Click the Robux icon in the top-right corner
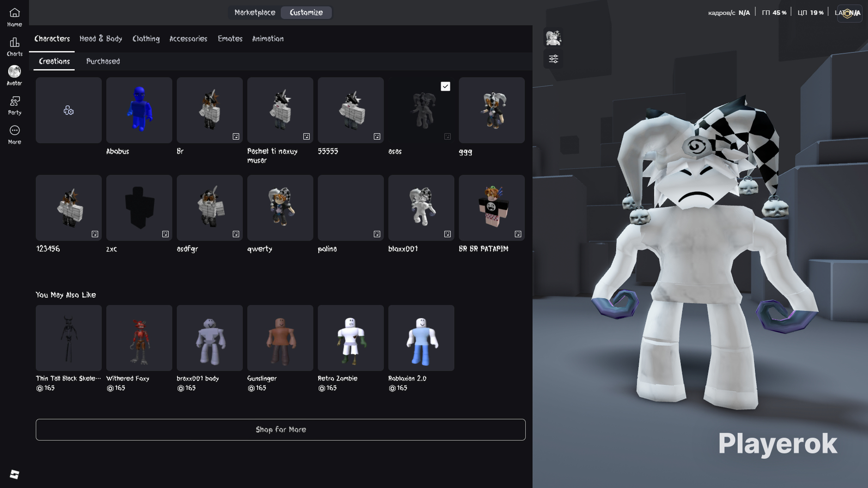 (848, 13)
